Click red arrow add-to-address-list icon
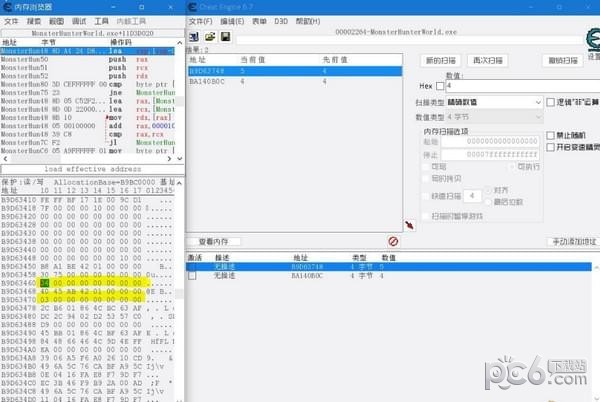Screen dimensions: 600x402 (409, 225)
